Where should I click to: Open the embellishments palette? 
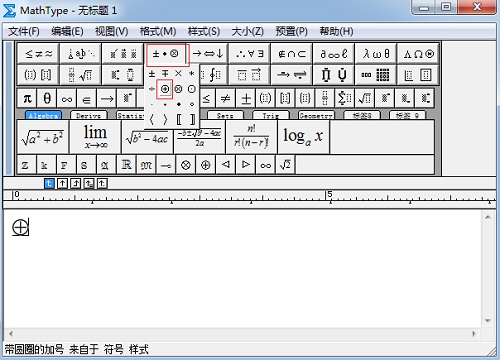pyautogui.click(x=123, y=53)
